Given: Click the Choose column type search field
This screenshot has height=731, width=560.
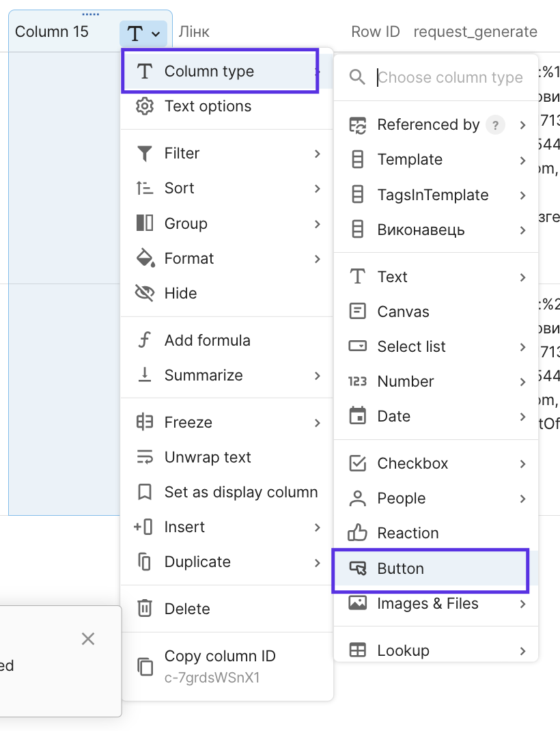Looking at the screenshot, I should point(451,77).
